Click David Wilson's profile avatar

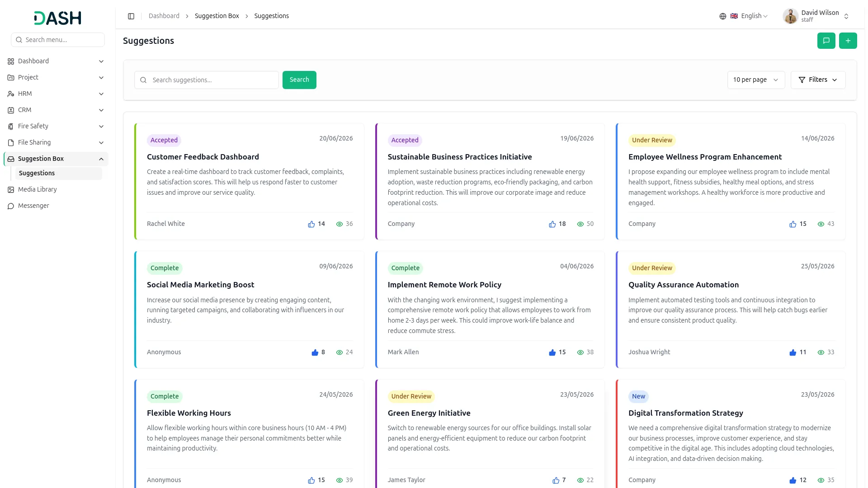pyautogui.click(x=790, y=16)
